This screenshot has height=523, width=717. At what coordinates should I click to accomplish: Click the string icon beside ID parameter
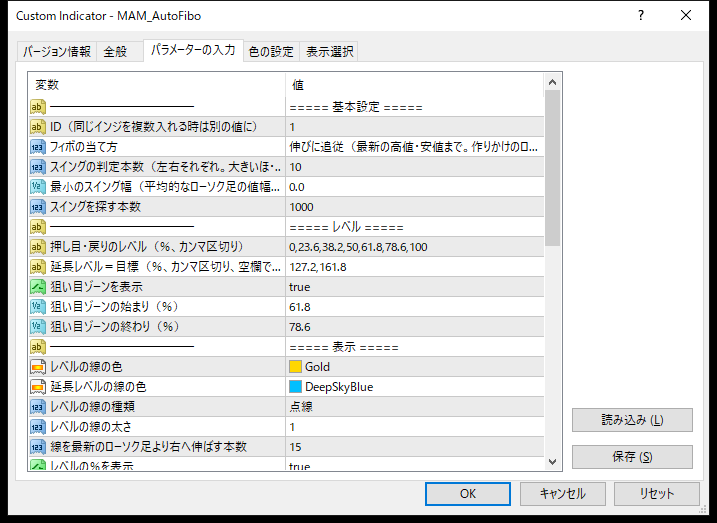38,127
